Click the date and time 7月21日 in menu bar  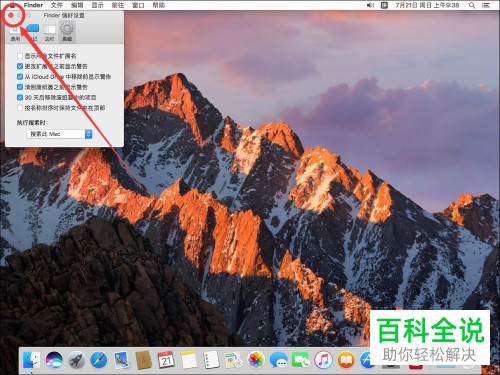[427, 5]
